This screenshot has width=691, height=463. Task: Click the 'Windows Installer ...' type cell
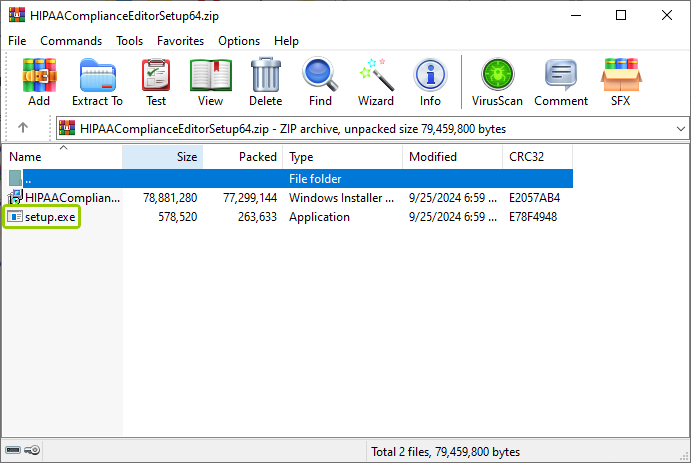tap(342, 198)
